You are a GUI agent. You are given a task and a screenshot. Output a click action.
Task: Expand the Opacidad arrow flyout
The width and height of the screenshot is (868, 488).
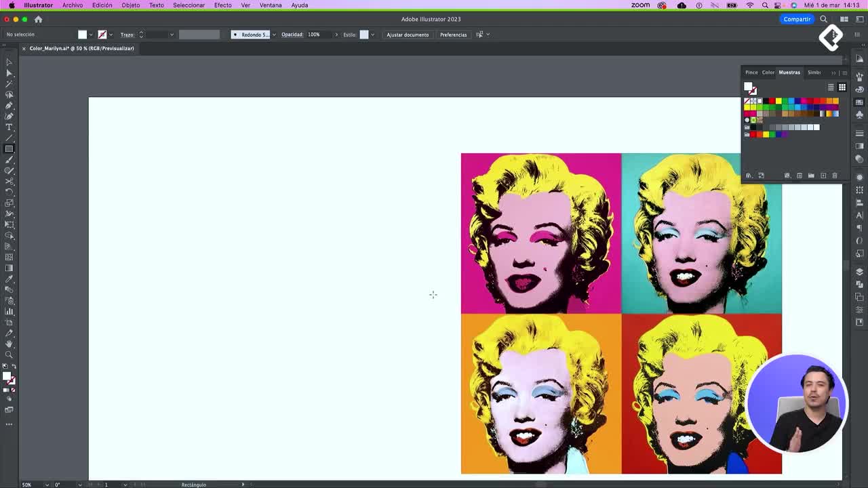[336, 35]
